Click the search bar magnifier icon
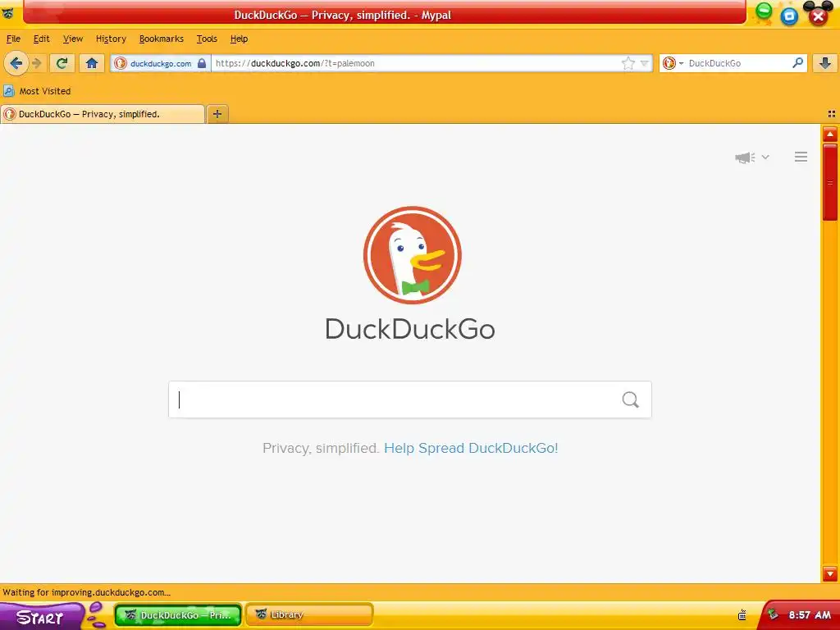This screenshot has height=630, width=840. click(x=797, y=62)
